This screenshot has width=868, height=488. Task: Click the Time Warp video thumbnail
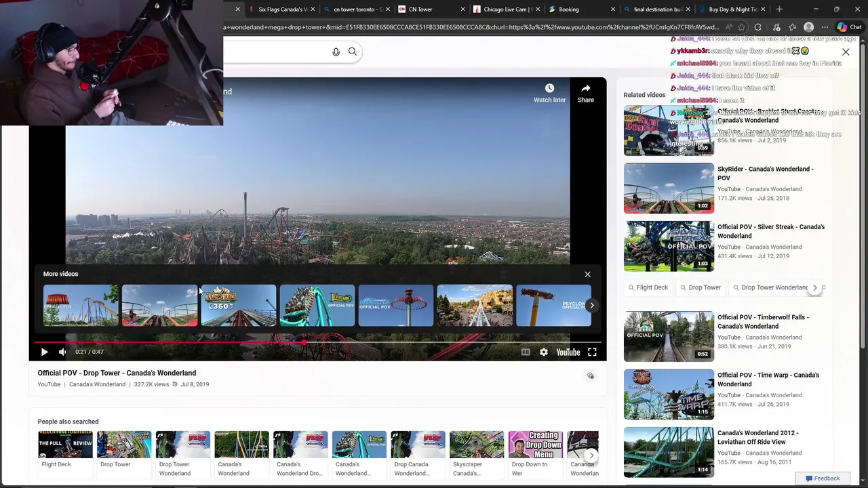pyautogui.click(x=669, y=394)
